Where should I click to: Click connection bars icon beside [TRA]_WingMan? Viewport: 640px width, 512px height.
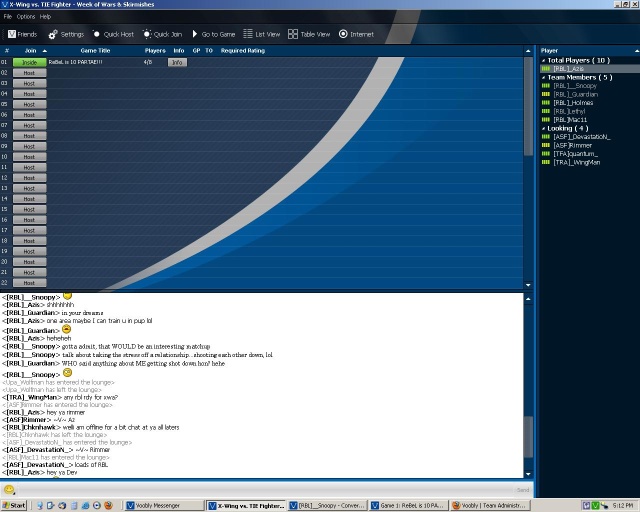(x=546, y=162)
